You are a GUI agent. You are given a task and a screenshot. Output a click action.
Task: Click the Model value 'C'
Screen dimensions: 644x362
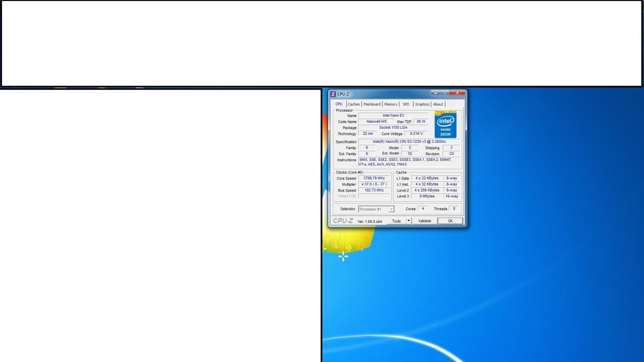click(x=410, y=148)
